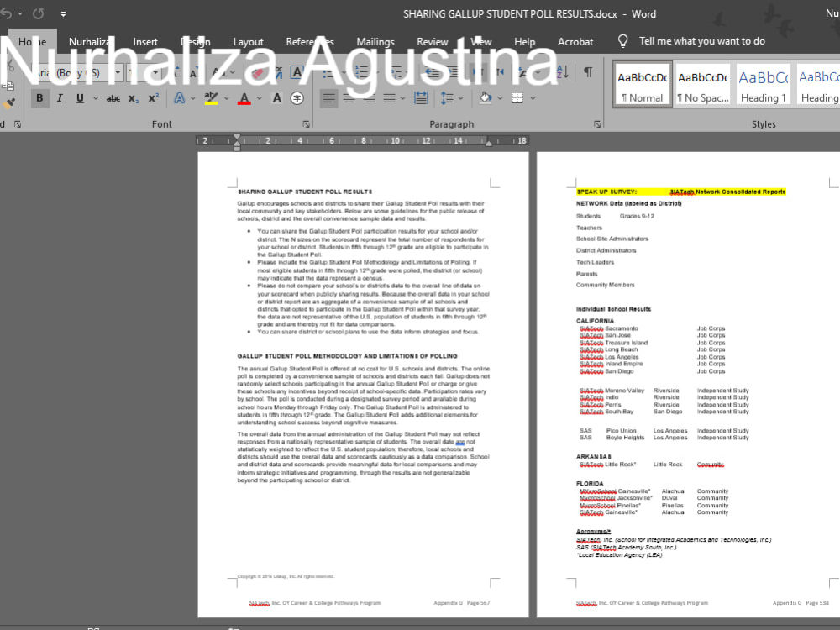
Task: Expand Borders dropdown arrow
Action: coord(533,98)
